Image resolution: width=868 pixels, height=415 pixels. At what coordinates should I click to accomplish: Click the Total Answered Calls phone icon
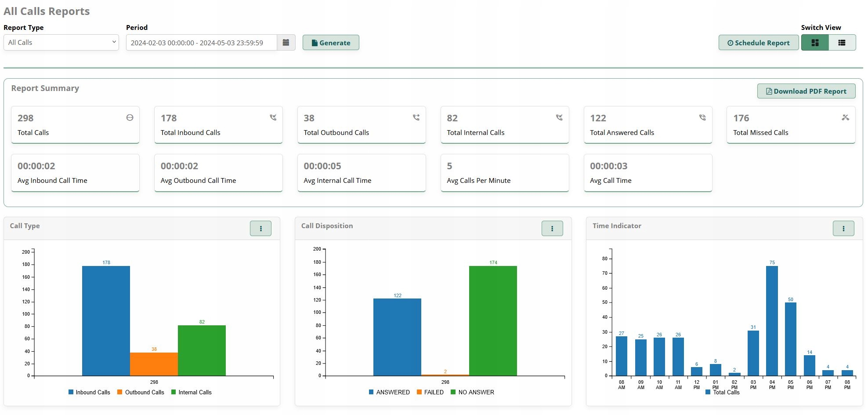point(702,118)
